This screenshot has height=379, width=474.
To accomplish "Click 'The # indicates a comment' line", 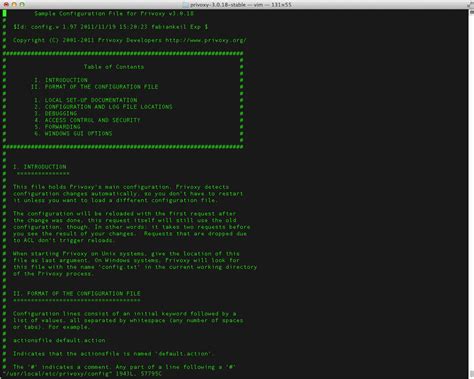I will [x=124, y=367].
